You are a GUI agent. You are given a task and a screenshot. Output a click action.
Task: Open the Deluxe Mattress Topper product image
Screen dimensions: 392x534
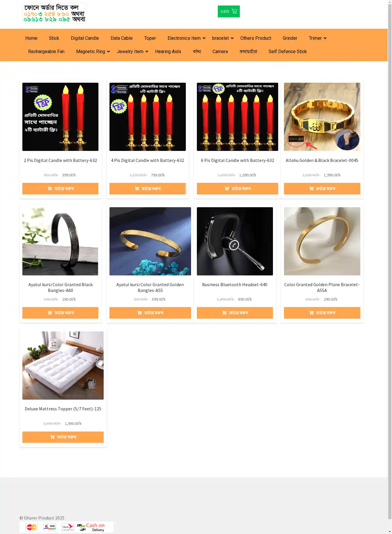(x=63, y=366)
